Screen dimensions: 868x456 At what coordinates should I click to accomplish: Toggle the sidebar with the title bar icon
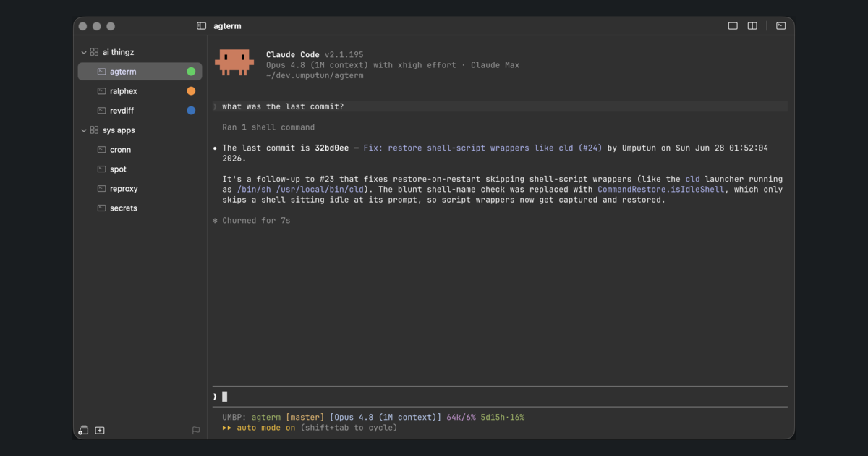201,26
